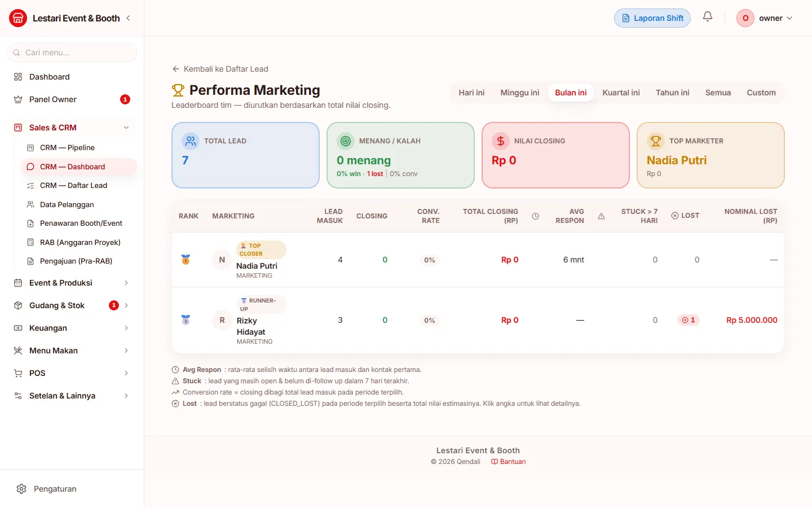Select the Minggu ini period tab
Screen dimensions: 812x508
(520, 93)
